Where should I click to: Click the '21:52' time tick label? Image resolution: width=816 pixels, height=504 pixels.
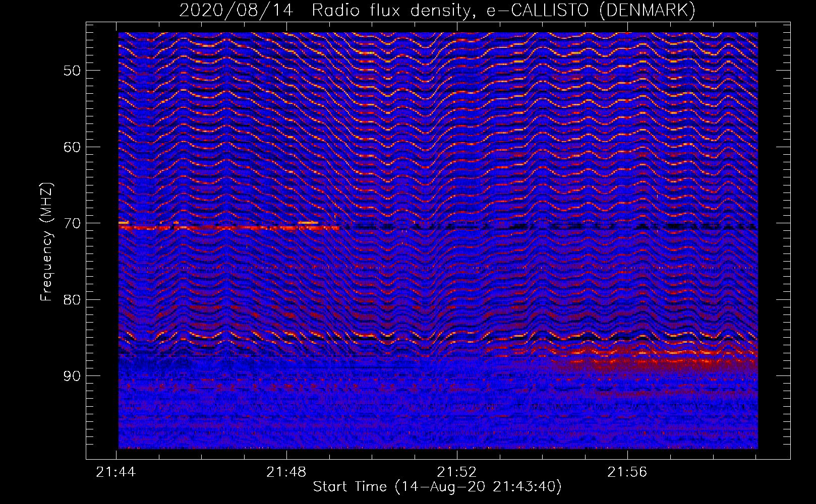point(457,472)
